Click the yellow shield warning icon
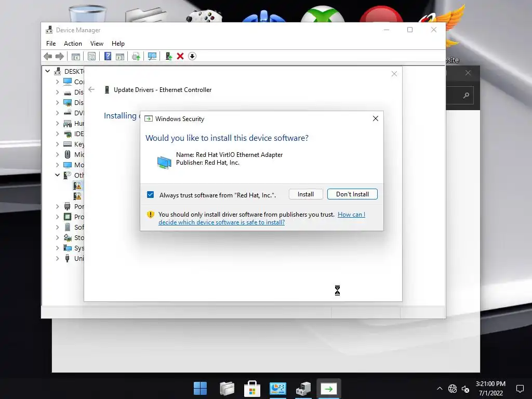This screenshot has height=399, width=532. point(150,215)
